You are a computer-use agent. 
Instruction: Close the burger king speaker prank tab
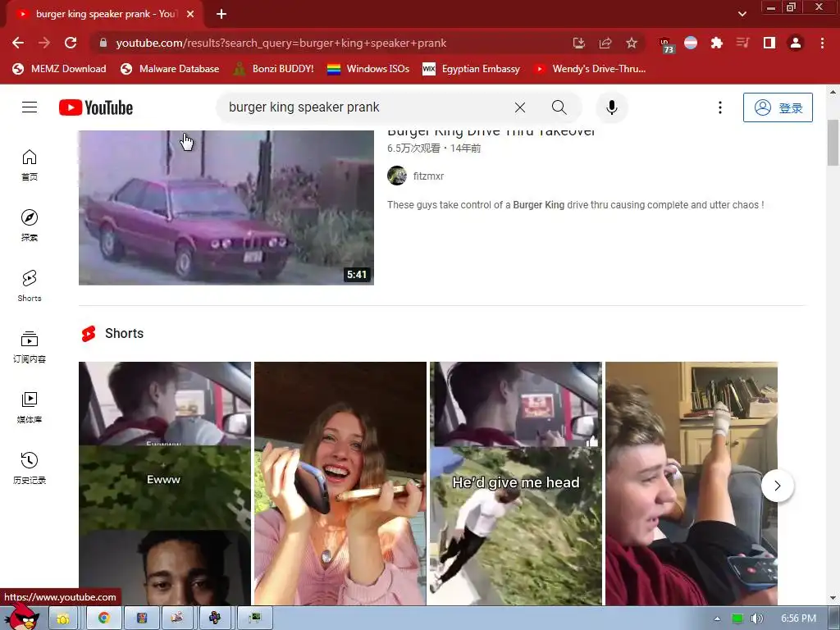(190, 14)
